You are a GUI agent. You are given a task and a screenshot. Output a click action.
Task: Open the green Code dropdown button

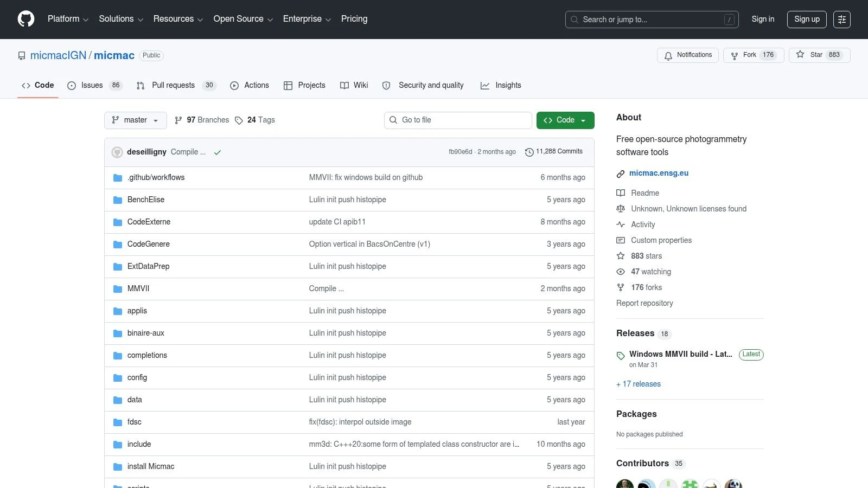[x=565, y=120]
